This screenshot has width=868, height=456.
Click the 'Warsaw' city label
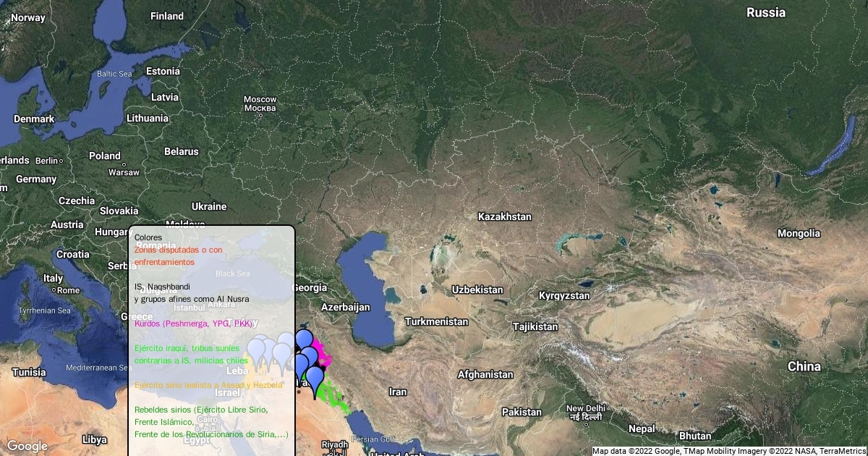click(124, 173)
